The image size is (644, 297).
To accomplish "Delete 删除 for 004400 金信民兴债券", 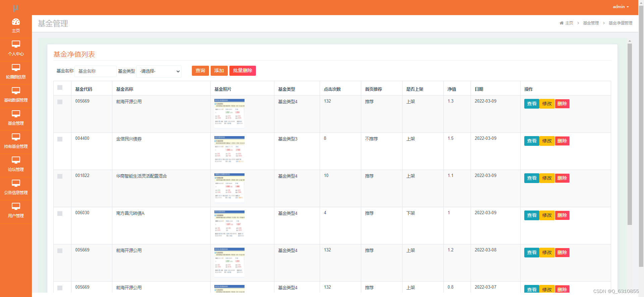I will click(562, 141).
